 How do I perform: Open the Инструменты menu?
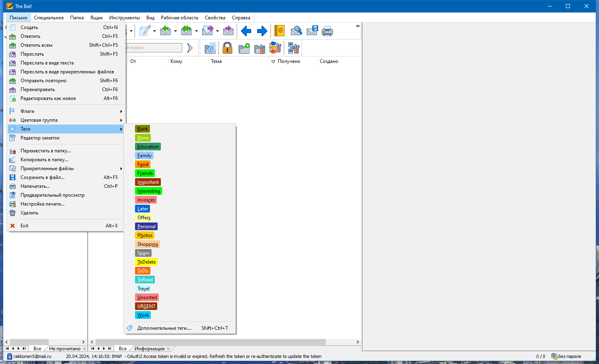[125, 18]
